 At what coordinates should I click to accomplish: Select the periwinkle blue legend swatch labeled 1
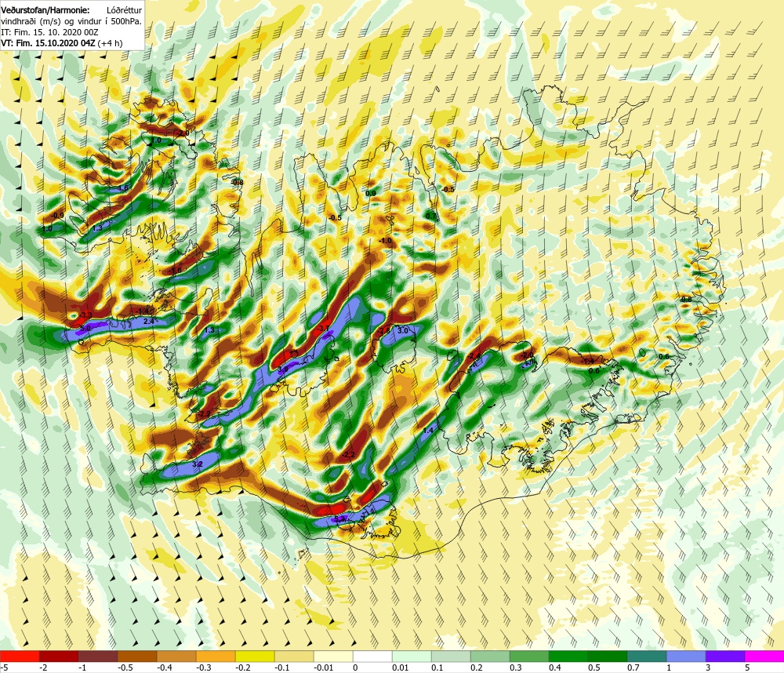click(686, 656)
